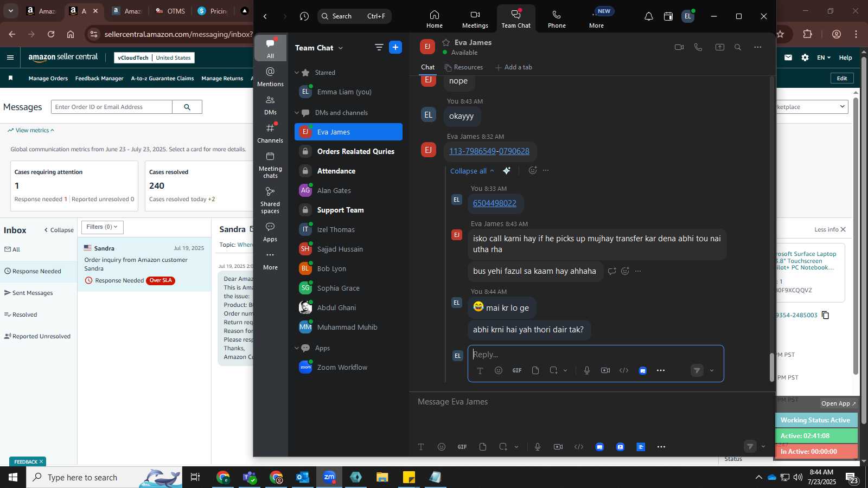Open more options in chat header
The image size is (868, 488).
758,47
